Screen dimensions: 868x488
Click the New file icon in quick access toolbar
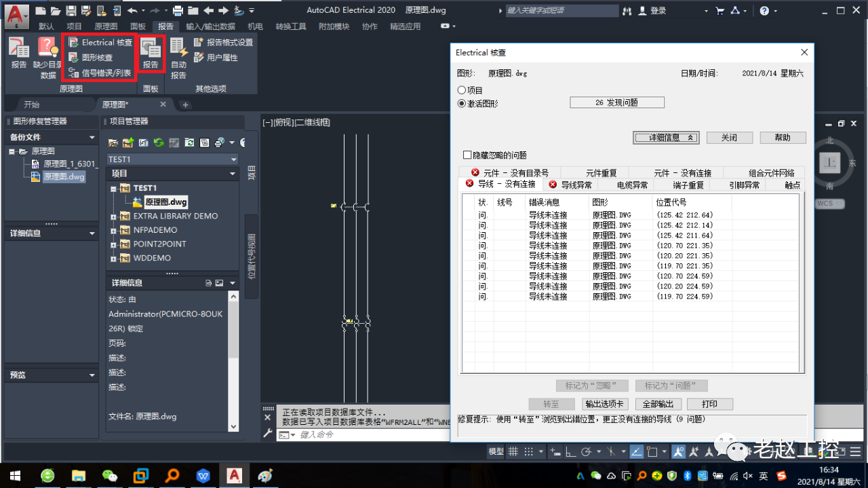click(x=41, y=11)
